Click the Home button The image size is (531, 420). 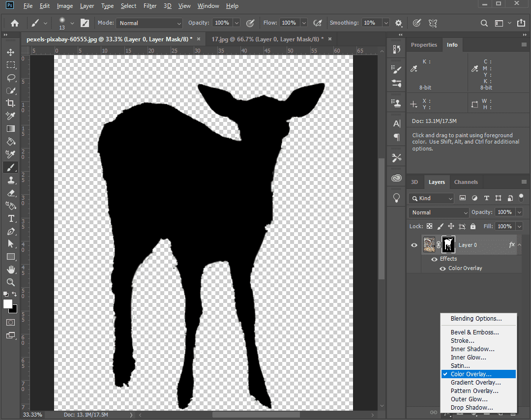14,23
